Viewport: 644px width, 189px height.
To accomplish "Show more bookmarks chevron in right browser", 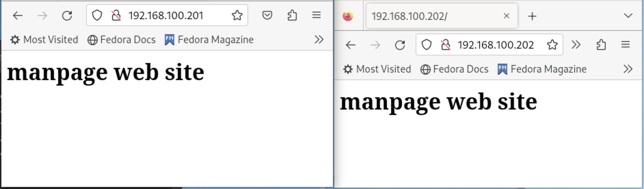I will [x=628, y=69].
